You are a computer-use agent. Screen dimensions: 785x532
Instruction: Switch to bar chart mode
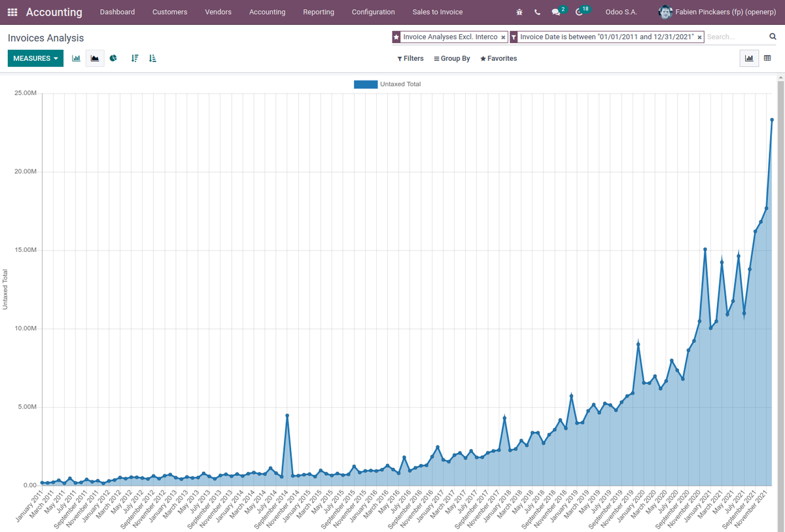point(77,58)
